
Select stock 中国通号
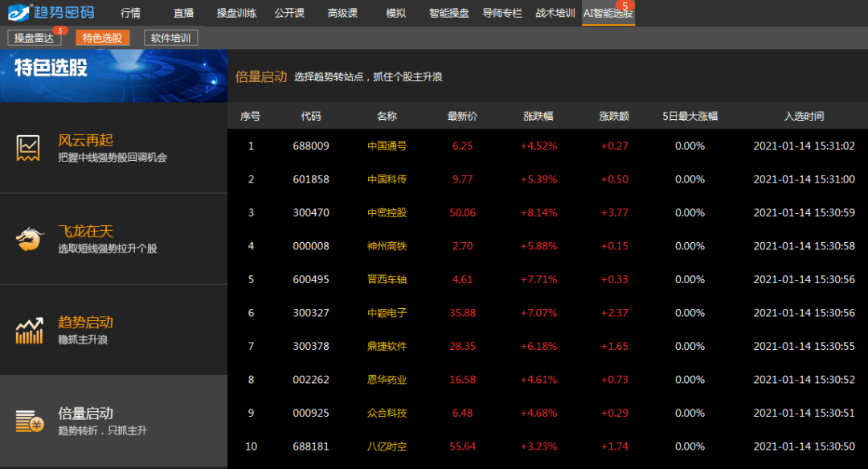click(x=387, y=146)
